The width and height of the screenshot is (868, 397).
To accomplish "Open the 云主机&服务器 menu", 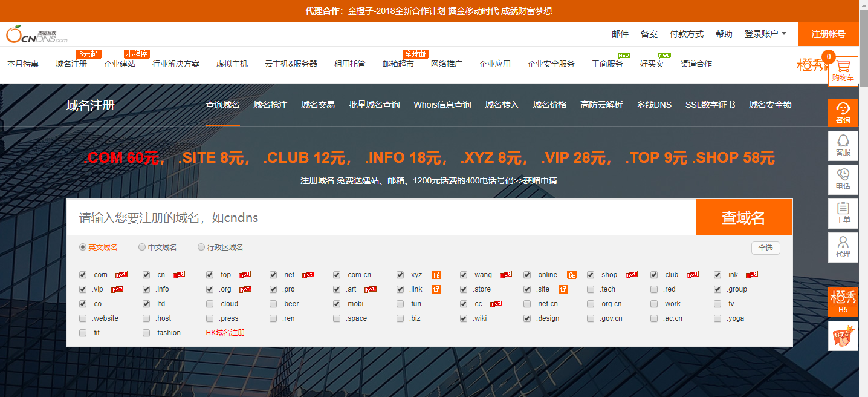I will click(291, 64).
